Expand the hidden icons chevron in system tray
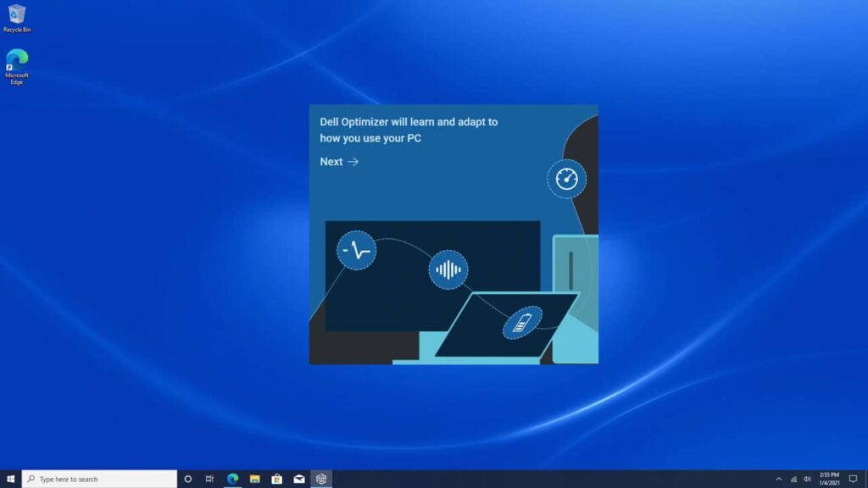868x488 pixels. click(x=780, y=479)
